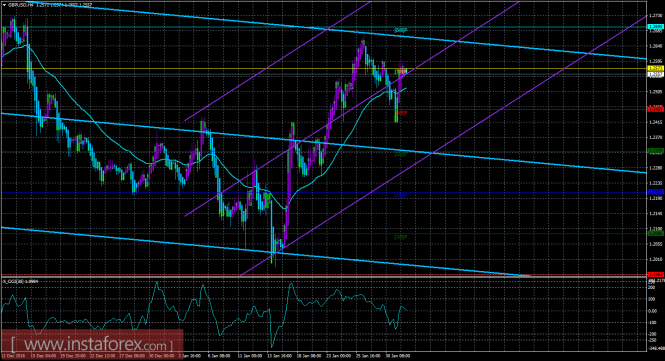Select the yellow horizontal pivot line
The image size is (665, 361).
pos(323,68)
